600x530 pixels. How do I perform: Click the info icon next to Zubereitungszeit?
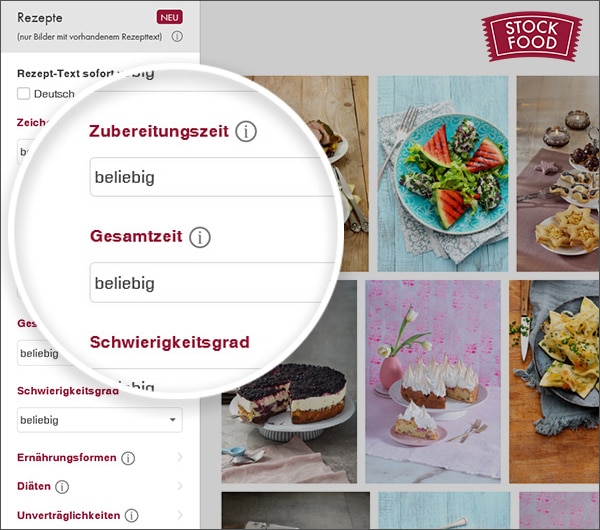pos(246,131)
